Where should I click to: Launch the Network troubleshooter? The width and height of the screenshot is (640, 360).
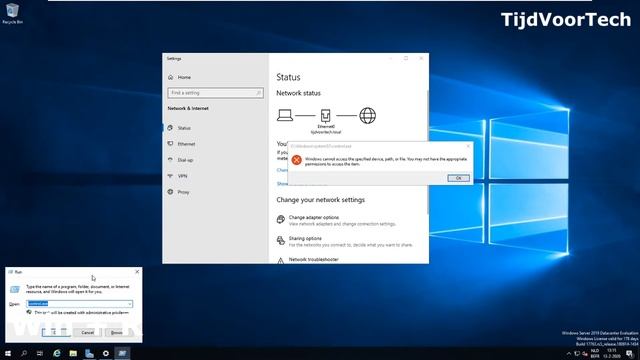313,260
